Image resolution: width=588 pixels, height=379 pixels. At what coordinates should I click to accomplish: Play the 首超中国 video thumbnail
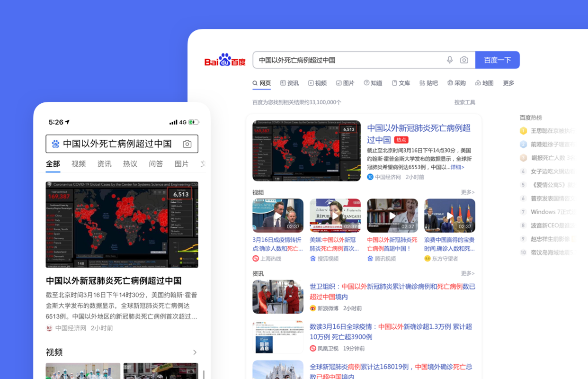[392, 216]
